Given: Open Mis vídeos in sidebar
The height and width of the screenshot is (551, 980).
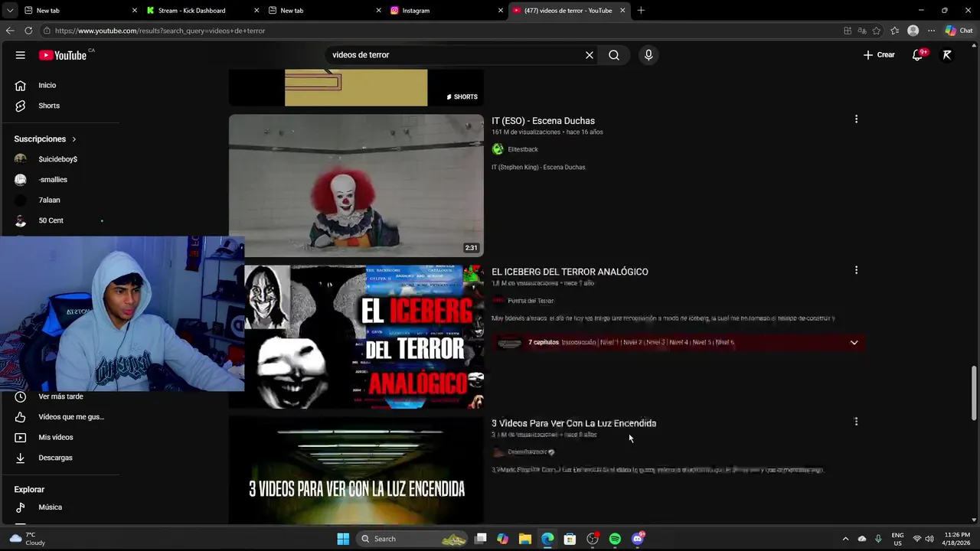Looking at the screenshot, I should click(55, 438).
